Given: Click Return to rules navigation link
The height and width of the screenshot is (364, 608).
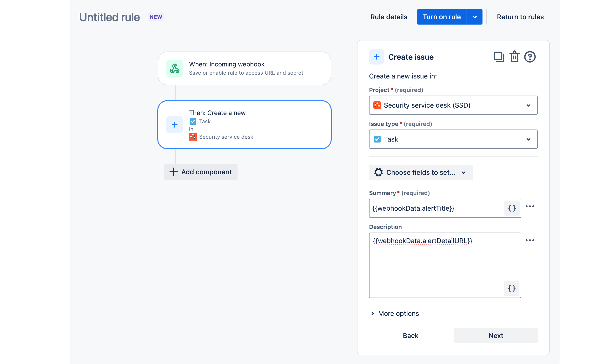Looking at the screenshot, I should coord(521,17).
